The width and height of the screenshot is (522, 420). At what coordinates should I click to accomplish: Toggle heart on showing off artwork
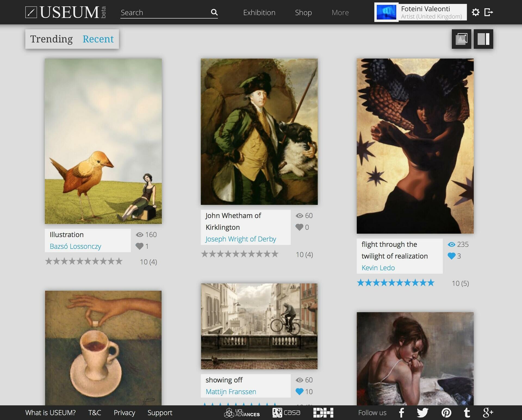point(299,391)
